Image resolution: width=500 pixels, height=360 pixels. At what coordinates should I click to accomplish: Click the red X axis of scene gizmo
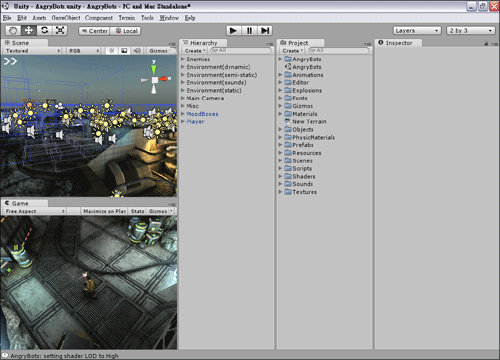pos(164,79)
